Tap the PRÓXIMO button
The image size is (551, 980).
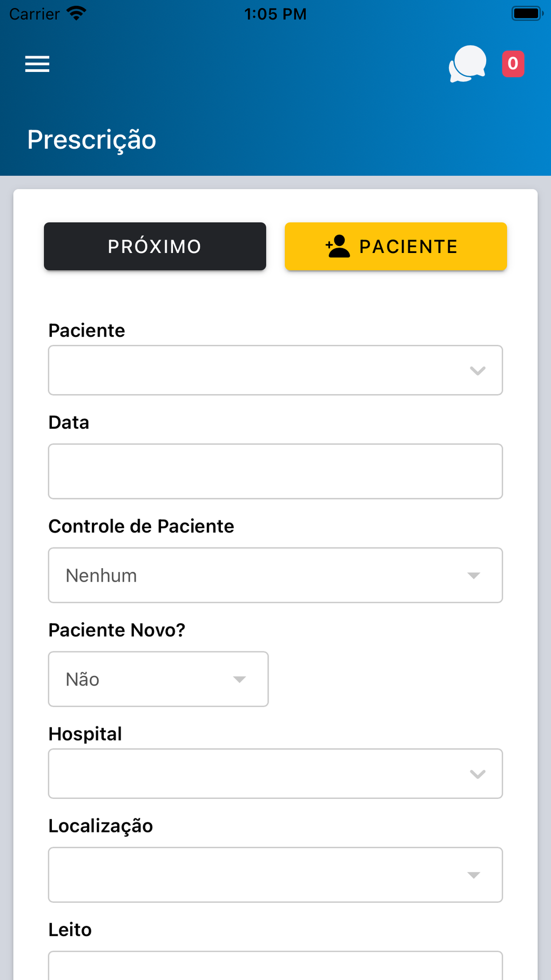[155, 246]
